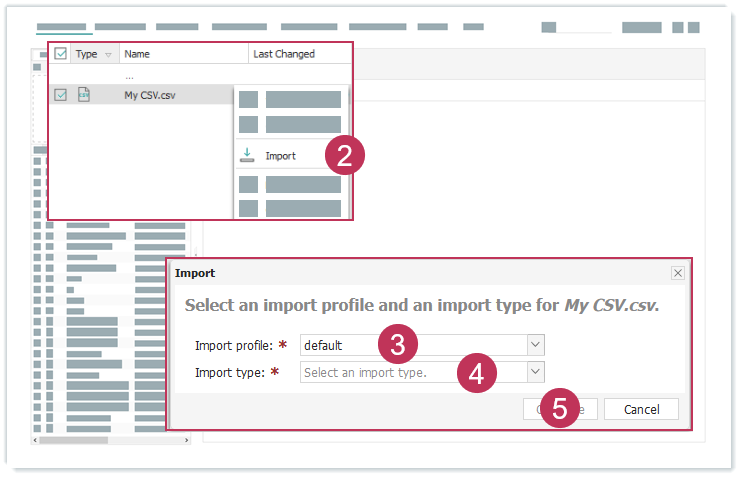This screenshot has width=741, height=478.
Task: Click the Import download arrow icon
Action: [x=247, y=156]
